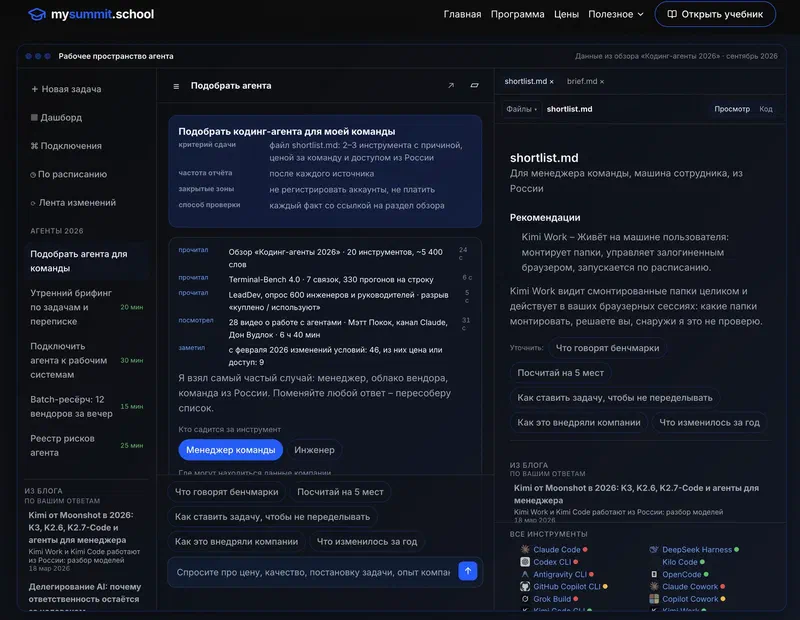Open Подключения in the sidebar
The height and width of the screenshot is (620, 800).
coord(87,146)
